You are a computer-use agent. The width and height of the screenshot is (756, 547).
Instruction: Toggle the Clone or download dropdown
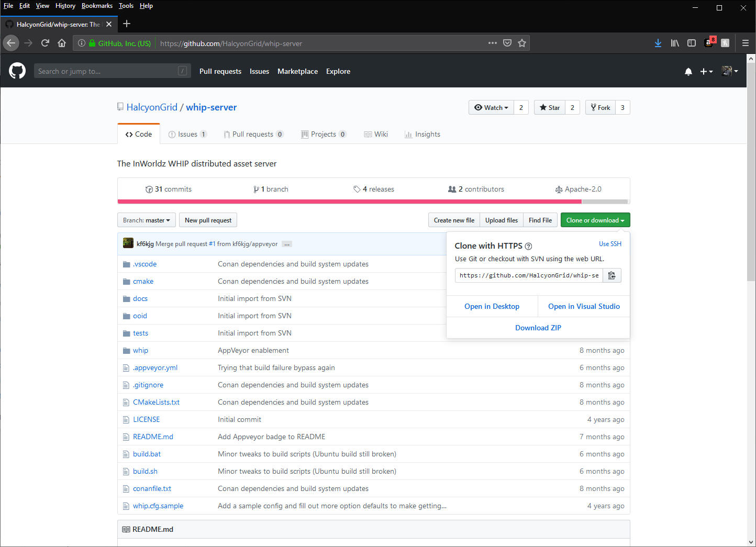(x=595, y=220)
